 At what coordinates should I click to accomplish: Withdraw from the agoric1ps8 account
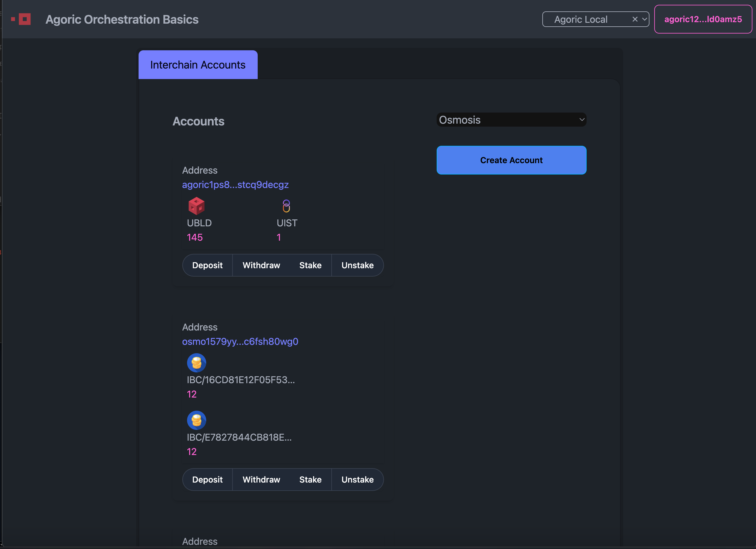coord(261,265)
